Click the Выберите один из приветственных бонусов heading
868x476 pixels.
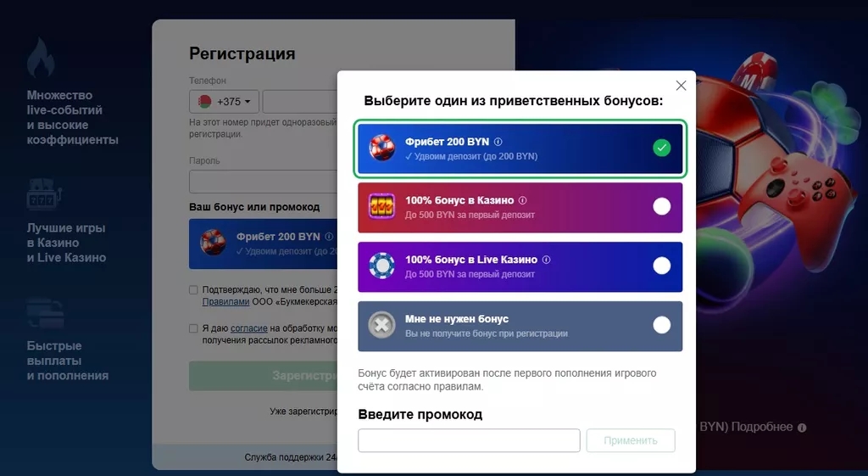(513, 101)
